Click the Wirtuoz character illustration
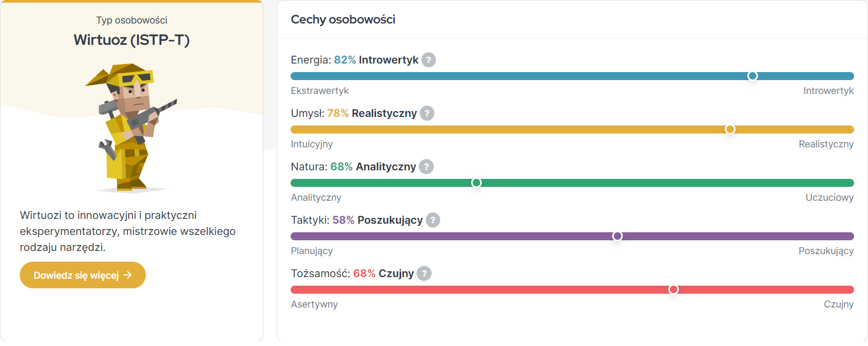This screenshot has width=868, height=346. click(x=132, y=127)
